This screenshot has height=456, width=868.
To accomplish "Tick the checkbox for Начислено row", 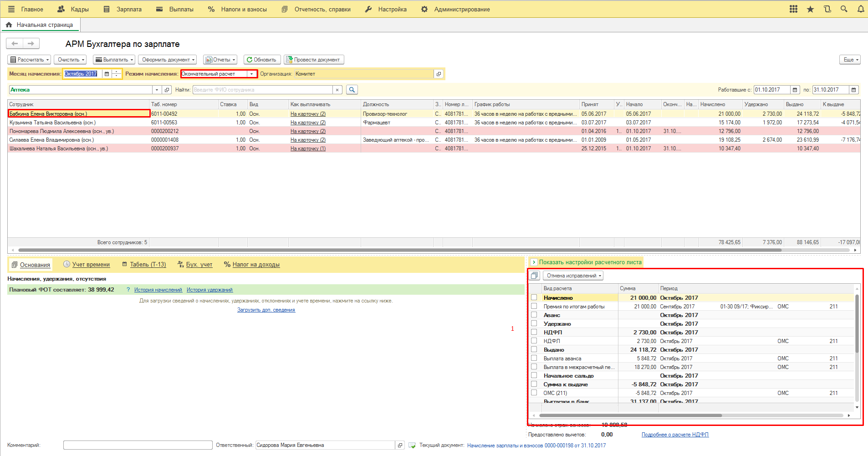I will coord(534,297).
